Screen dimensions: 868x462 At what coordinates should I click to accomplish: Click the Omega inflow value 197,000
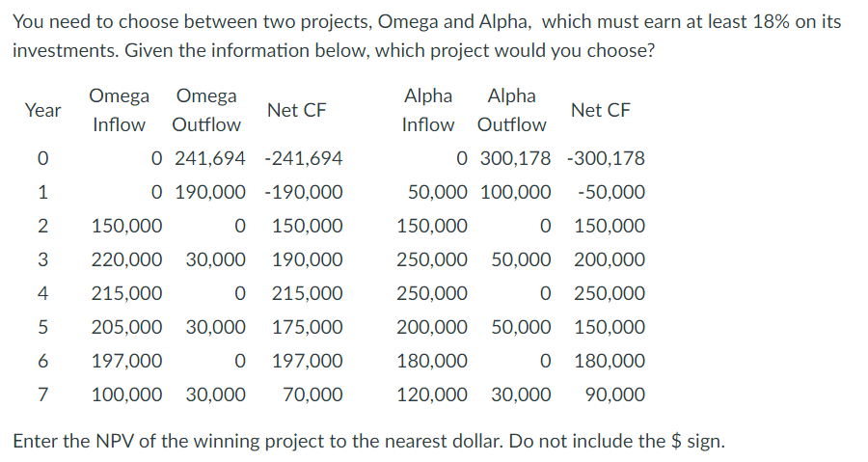click(127, 361)
